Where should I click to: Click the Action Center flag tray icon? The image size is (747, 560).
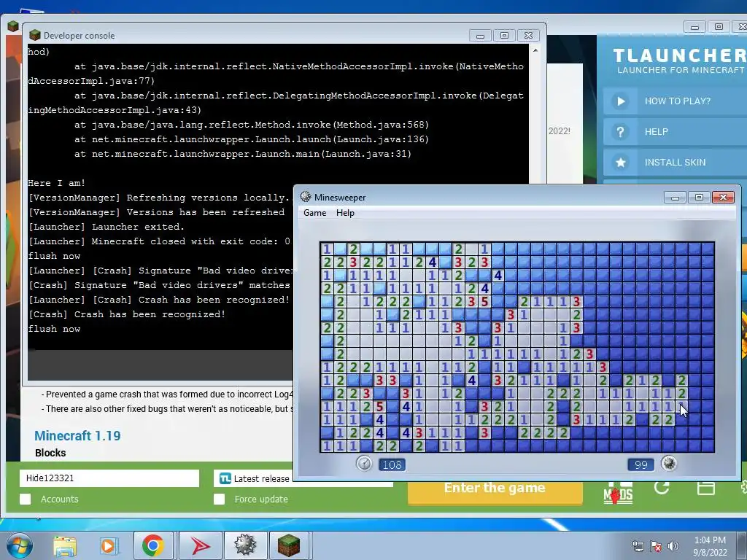656,545
